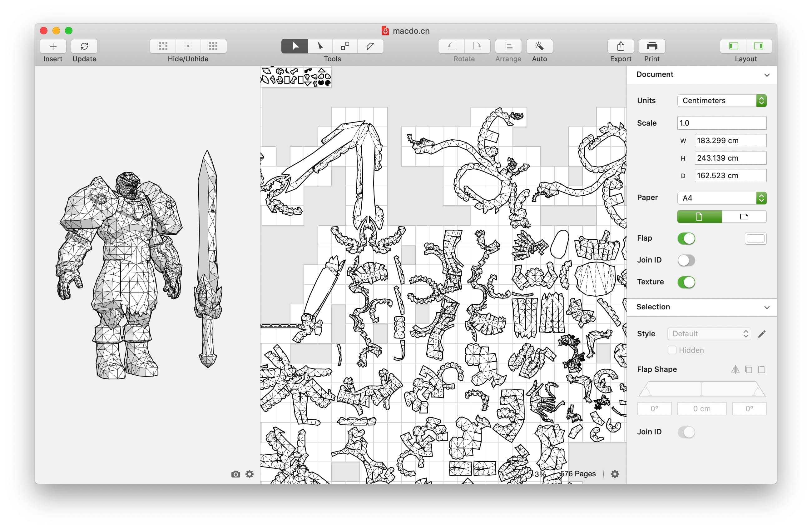Check the Hidden checkbox under Style

click(x=671, y=350)
